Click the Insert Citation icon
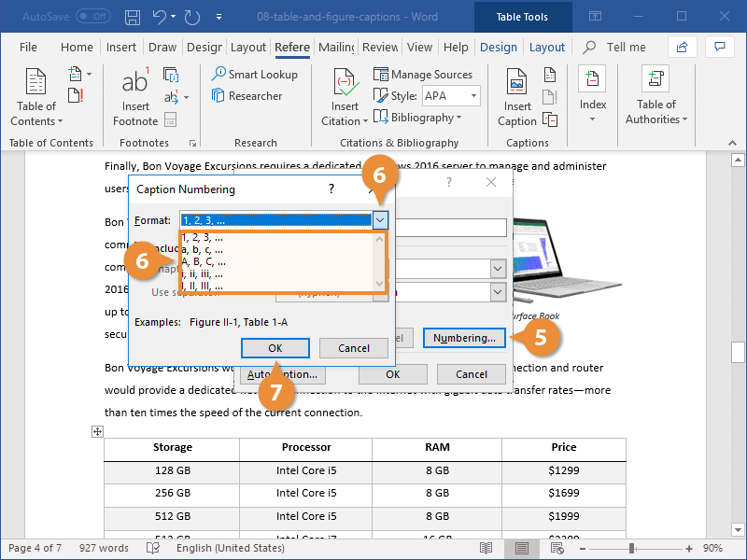 click(x=345, y=82)
